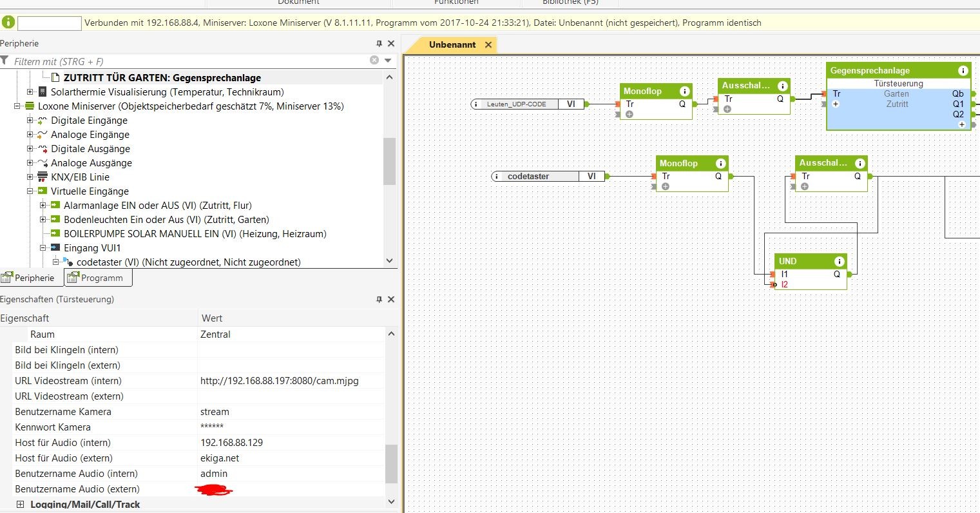
Task: Switch to the Peripherie tab
Action: [x=32, y=278]
